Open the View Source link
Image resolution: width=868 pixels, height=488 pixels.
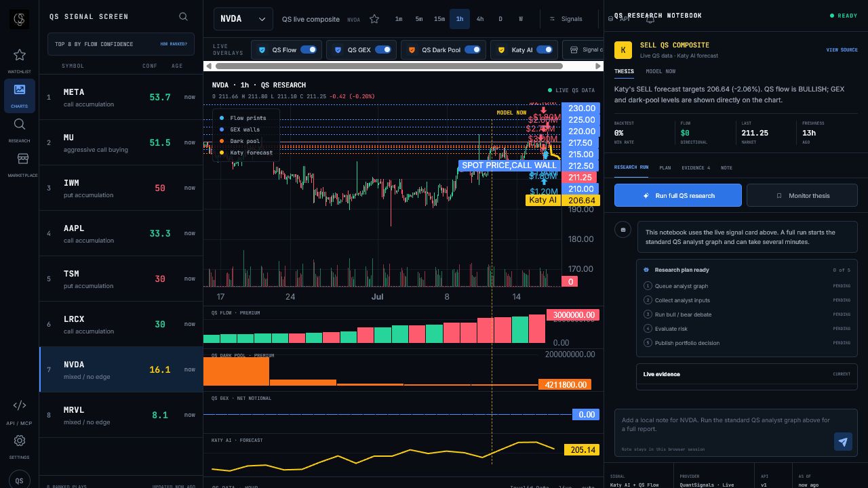pyautogui.click(x=842, y=50)
